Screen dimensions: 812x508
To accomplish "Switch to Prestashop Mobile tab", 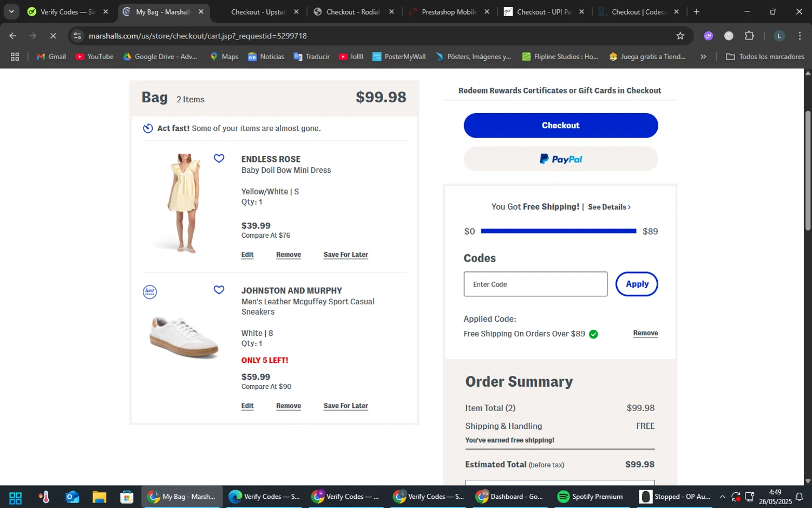I will click(449, 11).
